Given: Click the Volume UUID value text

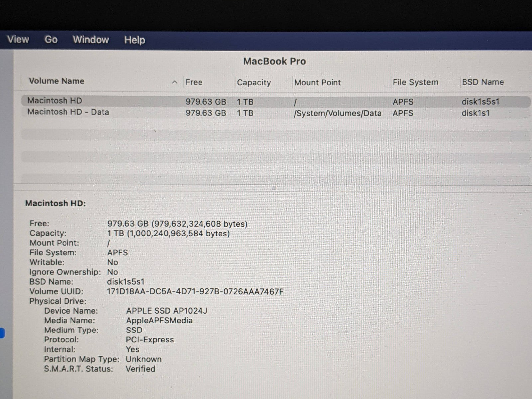Looking at the screenshot, I should tap(195, 292).
